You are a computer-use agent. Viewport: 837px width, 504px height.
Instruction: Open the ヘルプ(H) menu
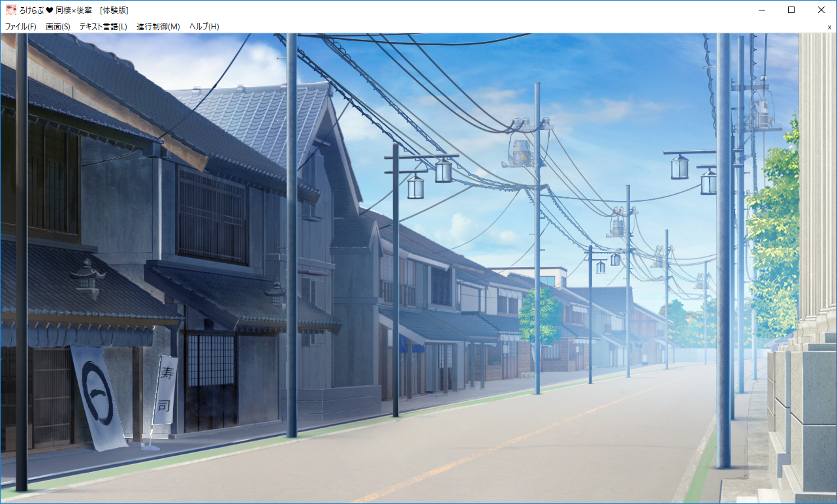[204, 27]
